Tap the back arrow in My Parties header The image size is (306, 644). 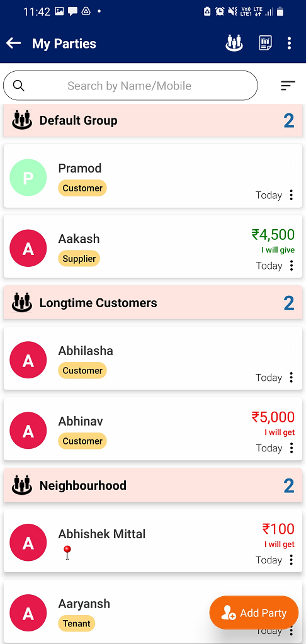(x=14, y=43)
